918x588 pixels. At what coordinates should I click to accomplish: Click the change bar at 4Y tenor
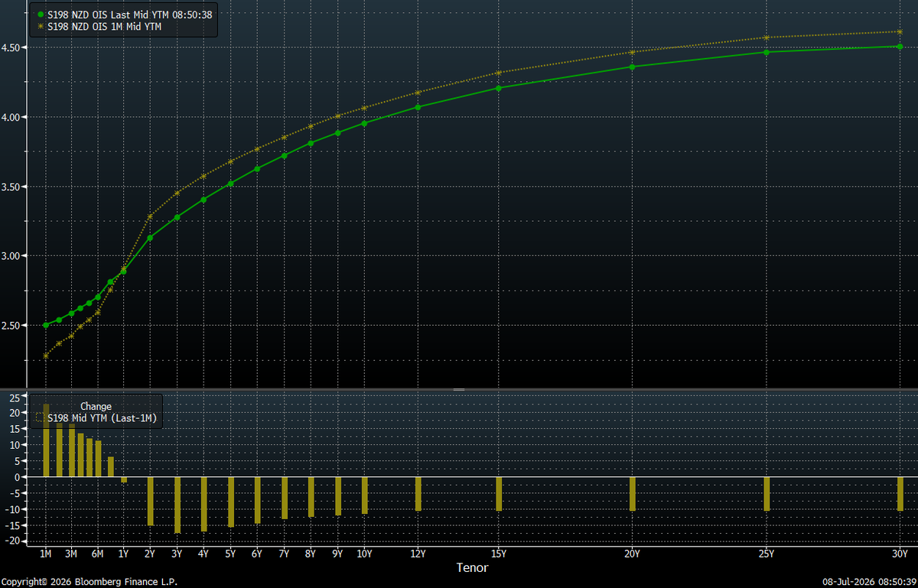click(x=204, y=505)
